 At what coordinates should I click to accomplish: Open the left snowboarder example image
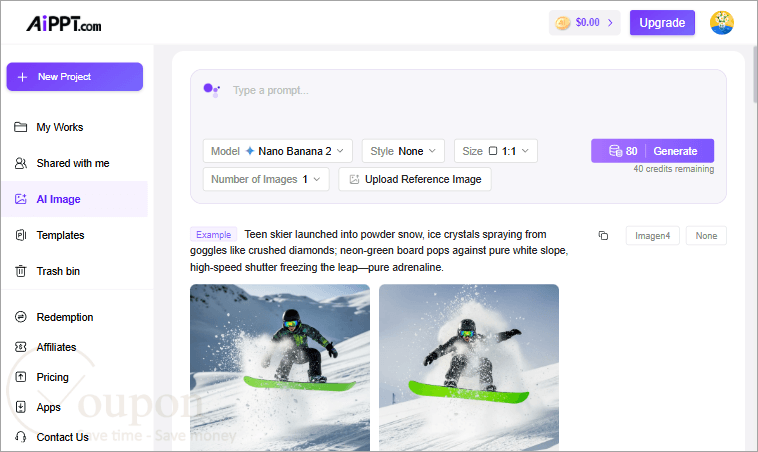tap(280, 368)
